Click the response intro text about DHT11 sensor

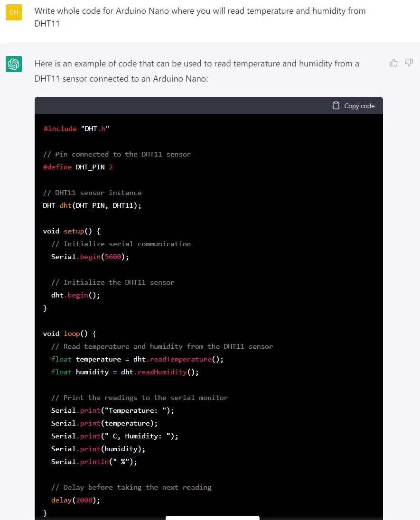[197, 71]
